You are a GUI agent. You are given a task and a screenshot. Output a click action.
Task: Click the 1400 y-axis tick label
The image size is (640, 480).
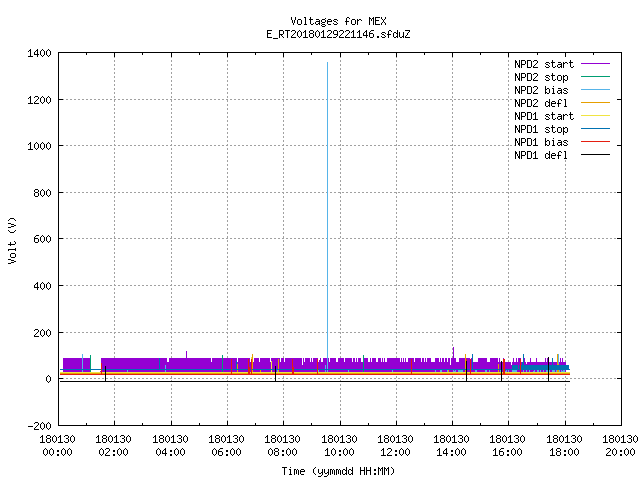pyautogui.click(x=39, y=53)
